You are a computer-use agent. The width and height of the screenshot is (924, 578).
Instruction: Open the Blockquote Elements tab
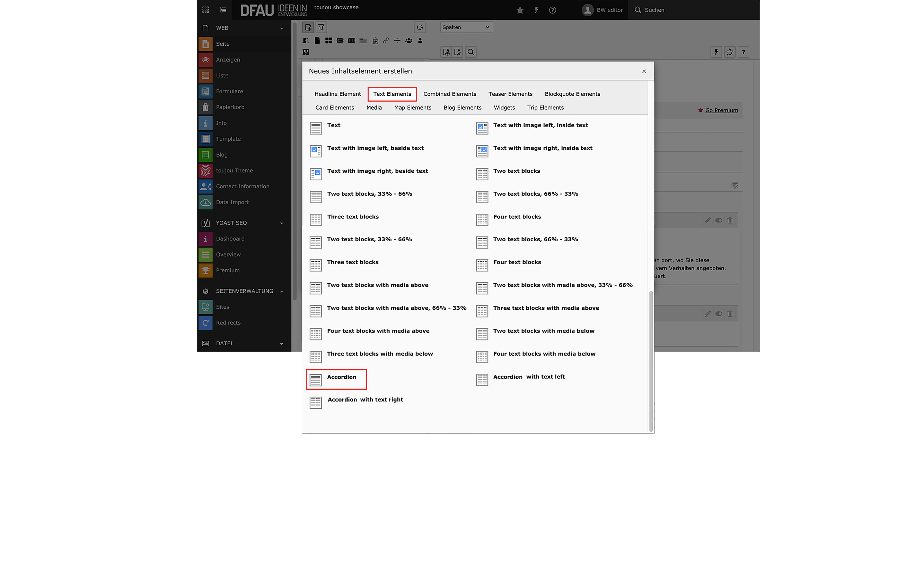click(572, 94)
